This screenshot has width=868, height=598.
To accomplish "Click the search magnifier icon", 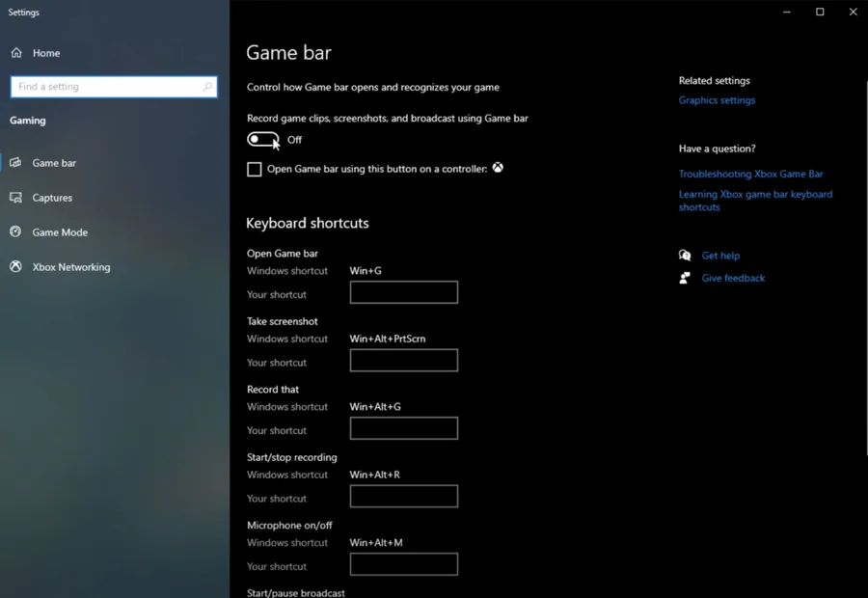I will (207, 87).
